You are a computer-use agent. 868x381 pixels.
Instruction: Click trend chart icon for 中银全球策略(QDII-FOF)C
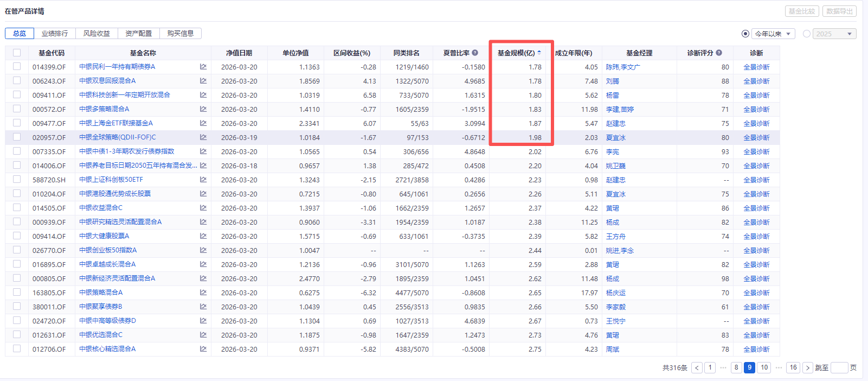pyautogui.click(x=203, y=137)
